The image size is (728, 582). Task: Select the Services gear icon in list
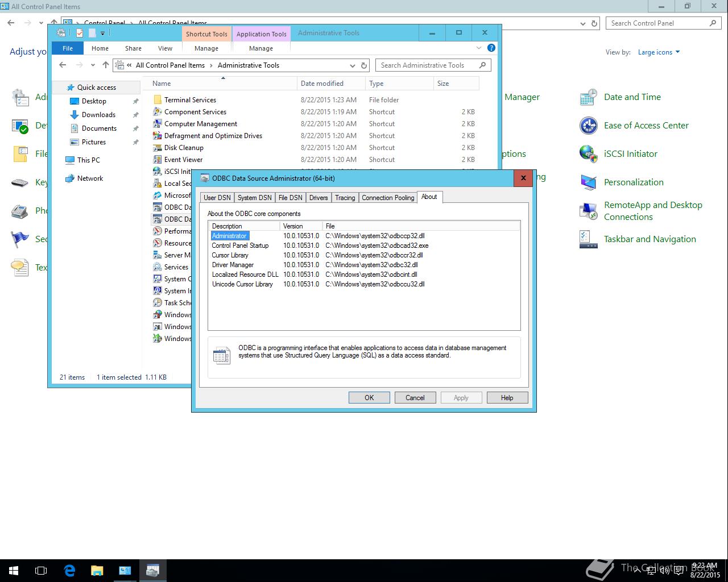[x=158, y=267]
